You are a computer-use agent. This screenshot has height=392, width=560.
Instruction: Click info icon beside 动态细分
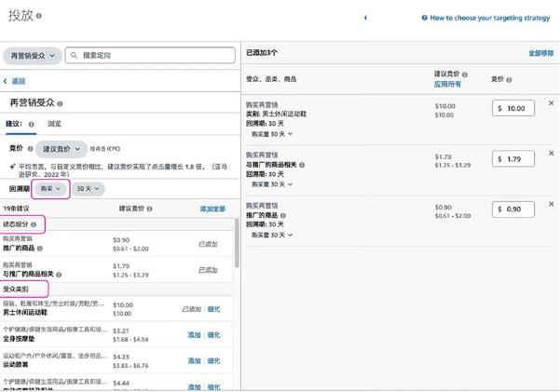click(34, 224)
